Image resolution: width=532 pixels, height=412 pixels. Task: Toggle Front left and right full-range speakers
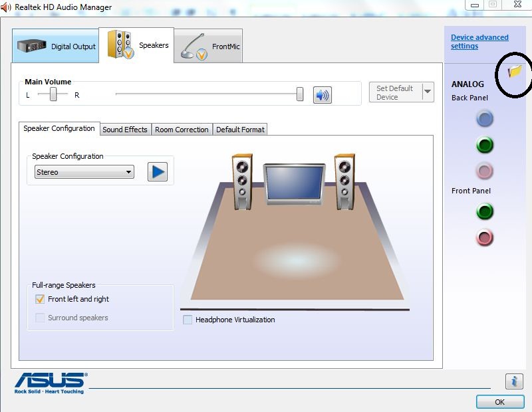click(x=40, y=299)
